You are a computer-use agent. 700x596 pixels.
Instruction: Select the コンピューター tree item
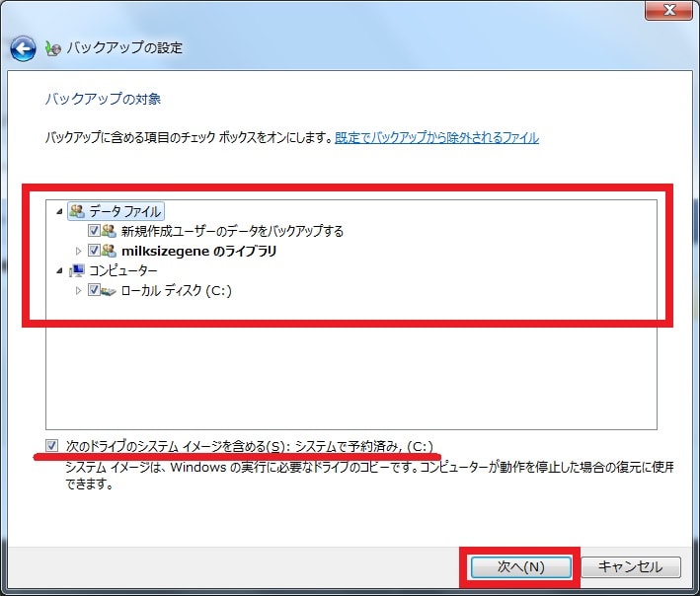click(x=123, y=270)
